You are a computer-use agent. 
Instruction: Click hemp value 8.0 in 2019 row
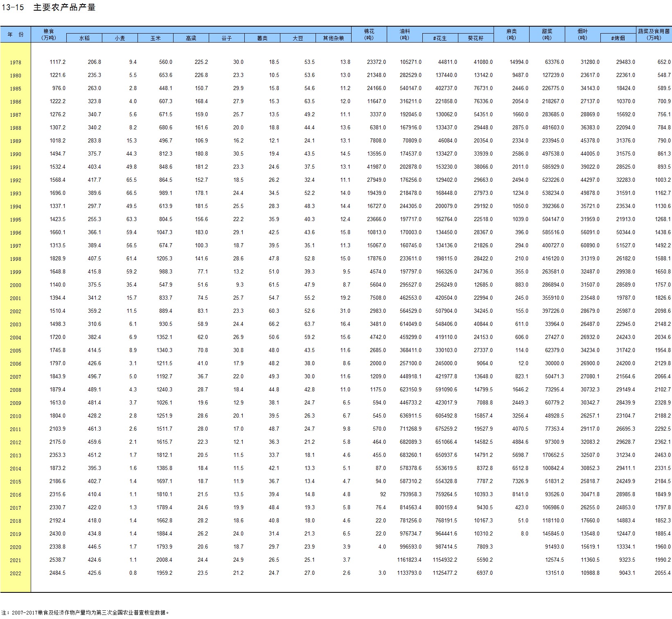pos(525,534)
